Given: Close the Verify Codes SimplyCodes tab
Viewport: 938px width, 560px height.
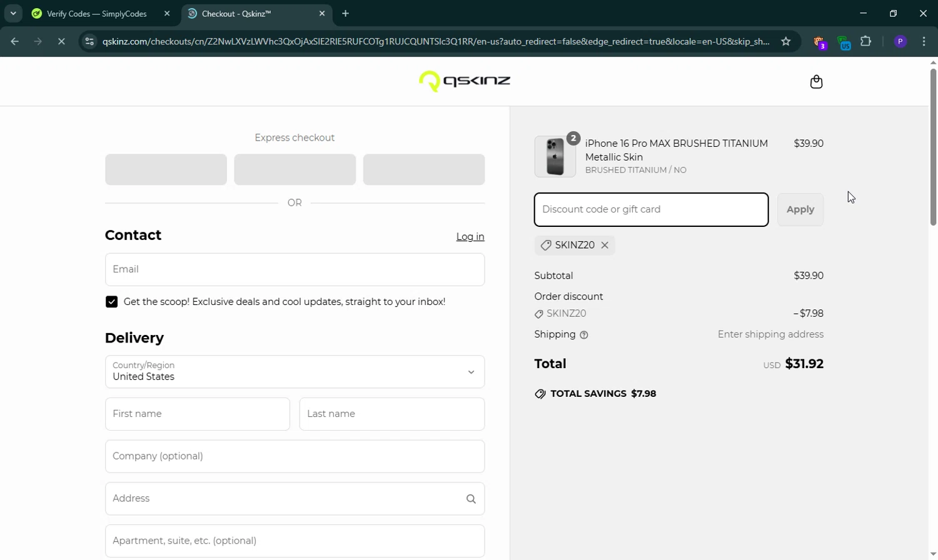Looking at the screenshot, I should coord(167,13).
